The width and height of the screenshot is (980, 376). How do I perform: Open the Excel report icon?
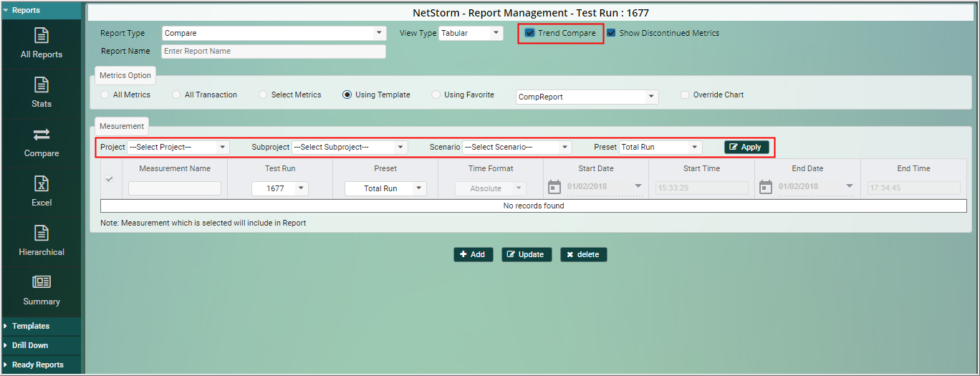[42, 183]
